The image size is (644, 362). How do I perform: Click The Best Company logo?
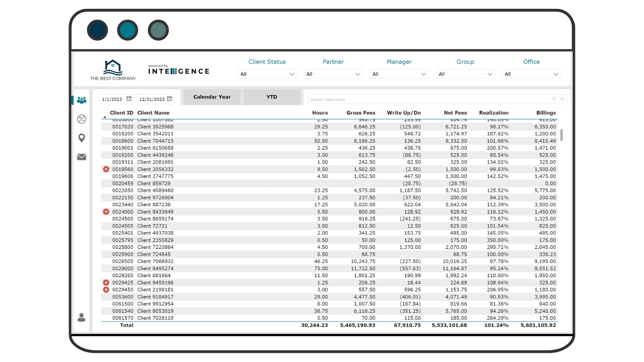tap(113, 70)
